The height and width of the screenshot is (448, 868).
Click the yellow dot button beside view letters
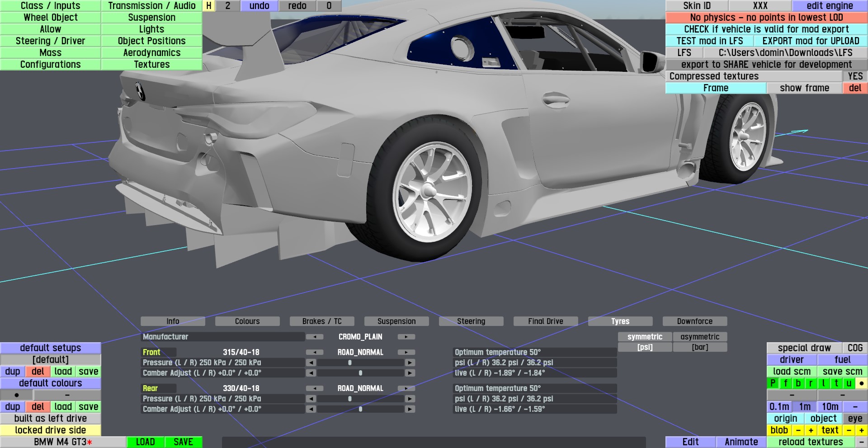862,383
